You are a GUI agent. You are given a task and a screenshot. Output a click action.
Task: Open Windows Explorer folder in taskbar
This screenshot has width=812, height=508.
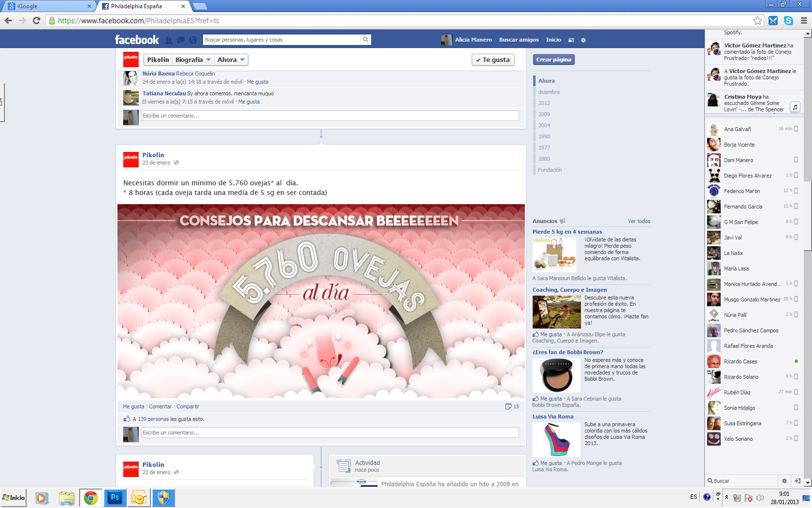(67, 497)
